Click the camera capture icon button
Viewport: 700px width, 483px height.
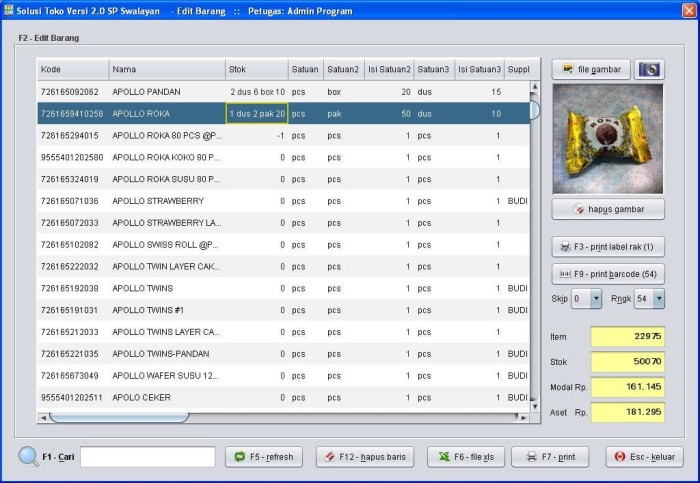649,70
